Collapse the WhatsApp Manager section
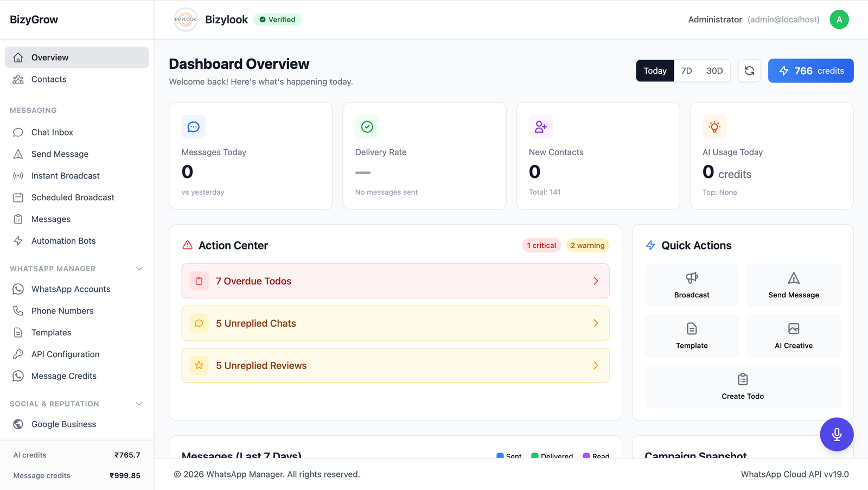Screen dimensions: 868x490 coord(139,268)
